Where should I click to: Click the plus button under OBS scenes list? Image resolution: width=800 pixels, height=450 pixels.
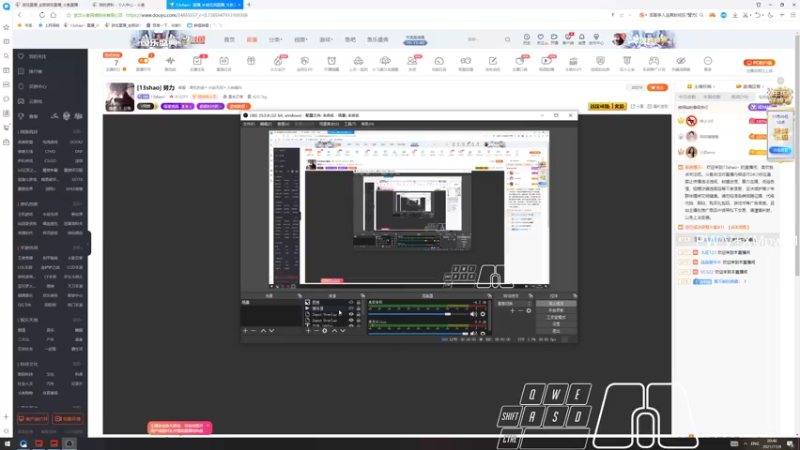(x=245, y=331)
